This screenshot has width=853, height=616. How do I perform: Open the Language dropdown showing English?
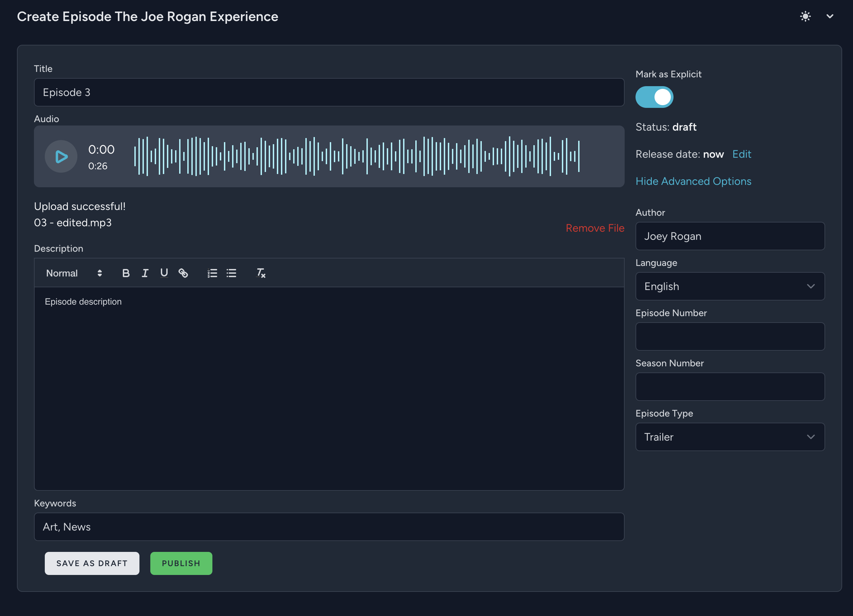tap(729, 286)
